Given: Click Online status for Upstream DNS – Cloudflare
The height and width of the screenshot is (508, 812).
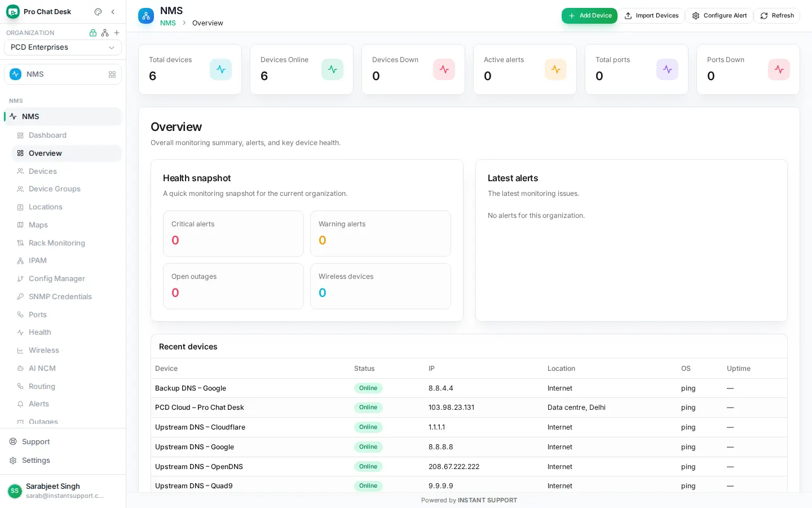Looking at the screenshot, I should pyautogui.click(x=368, y=427).
